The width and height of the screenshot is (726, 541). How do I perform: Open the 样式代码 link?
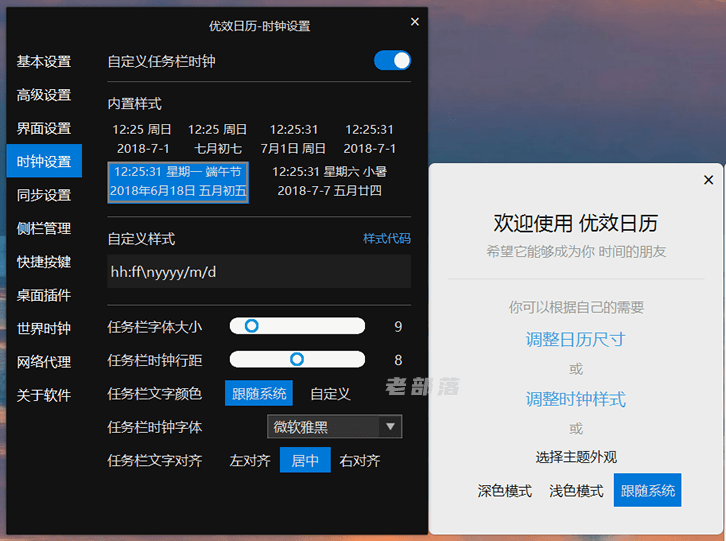387,239
